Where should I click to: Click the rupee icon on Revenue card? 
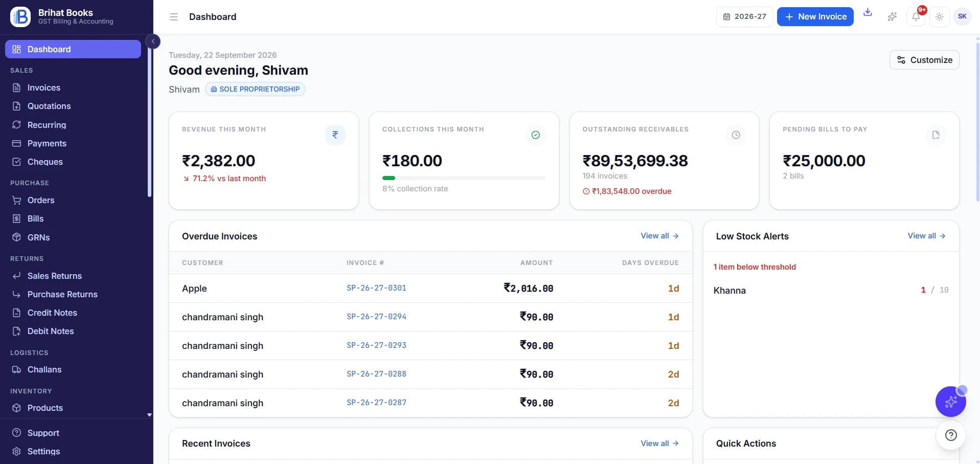[x=335, y=135]
